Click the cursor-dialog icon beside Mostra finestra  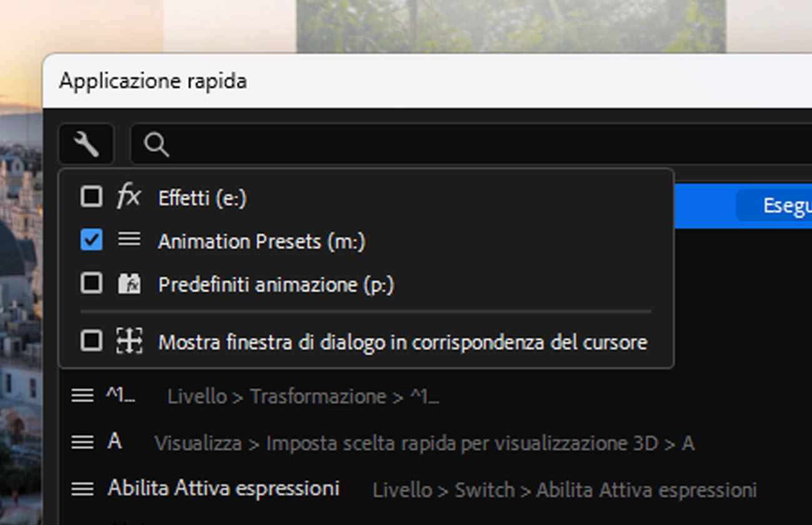click(129, 341)
